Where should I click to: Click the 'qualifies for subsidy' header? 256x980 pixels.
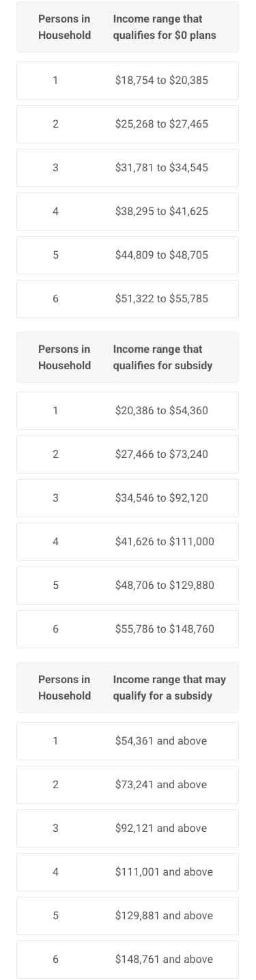tap(162, 366)
